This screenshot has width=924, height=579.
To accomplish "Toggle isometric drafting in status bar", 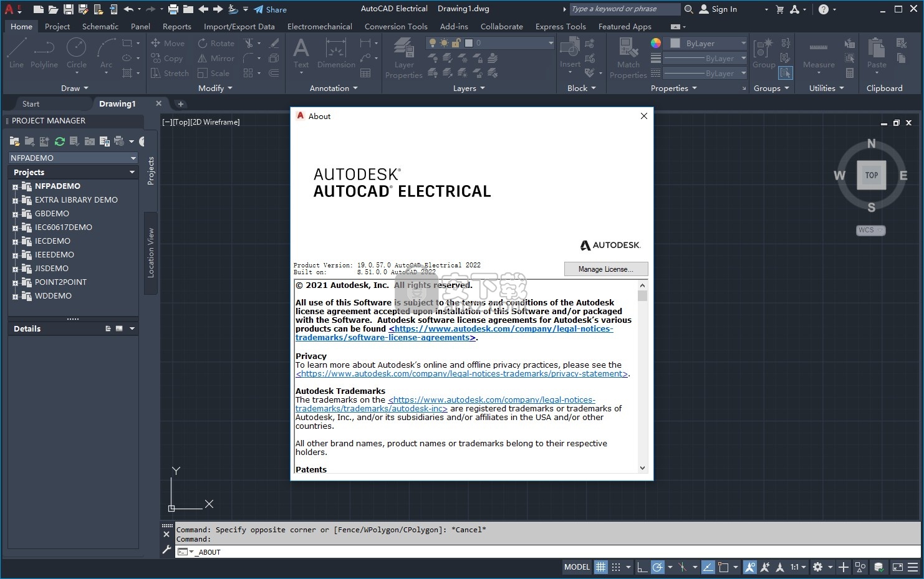I will click(682, 567).
